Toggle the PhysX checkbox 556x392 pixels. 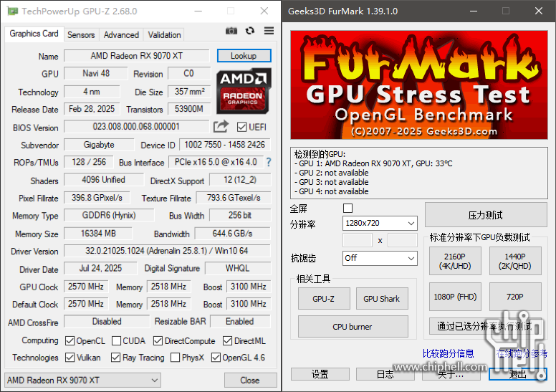[x=175, y=357]
